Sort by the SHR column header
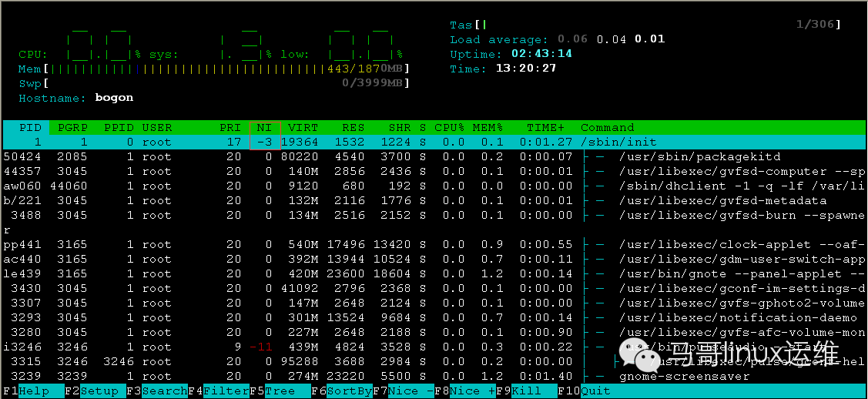 tap(400, 127)
